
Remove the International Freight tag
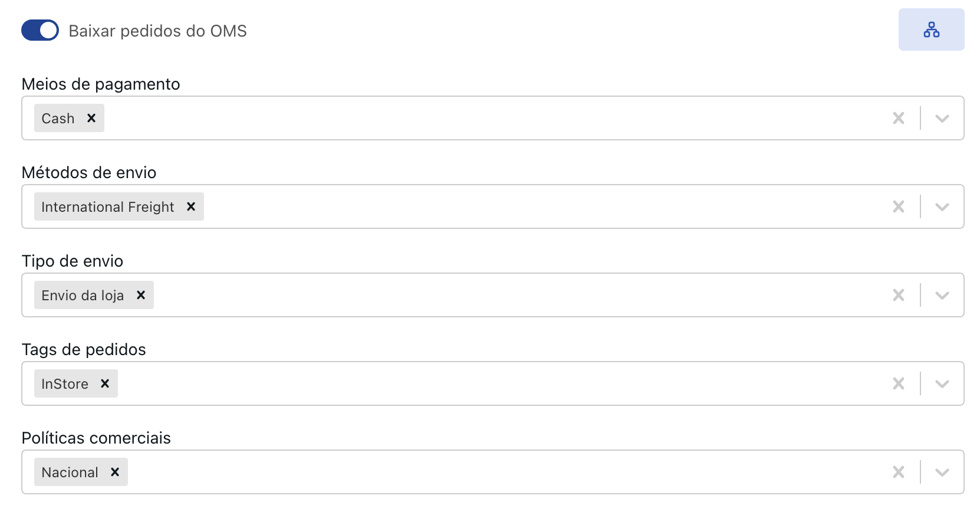[191, 206]
